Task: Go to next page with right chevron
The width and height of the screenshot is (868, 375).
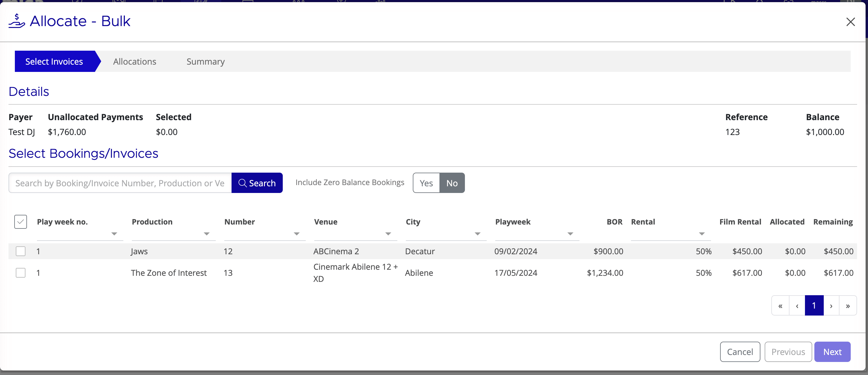Action: coord(831,306)
